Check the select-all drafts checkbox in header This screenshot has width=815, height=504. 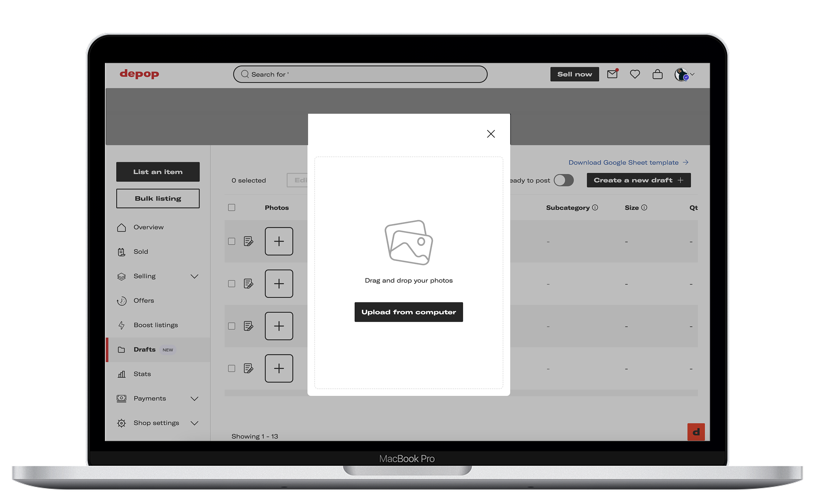tap(231, 208)
